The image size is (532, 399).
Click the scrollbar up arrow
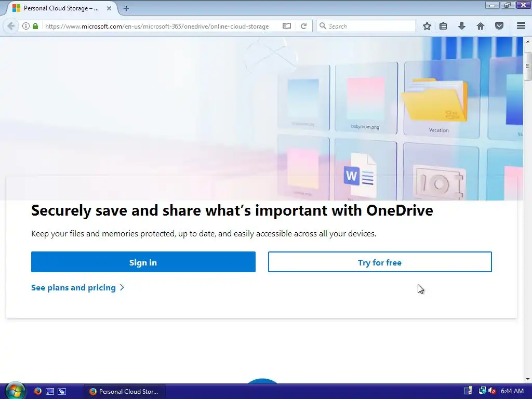[x=528, y=41]
